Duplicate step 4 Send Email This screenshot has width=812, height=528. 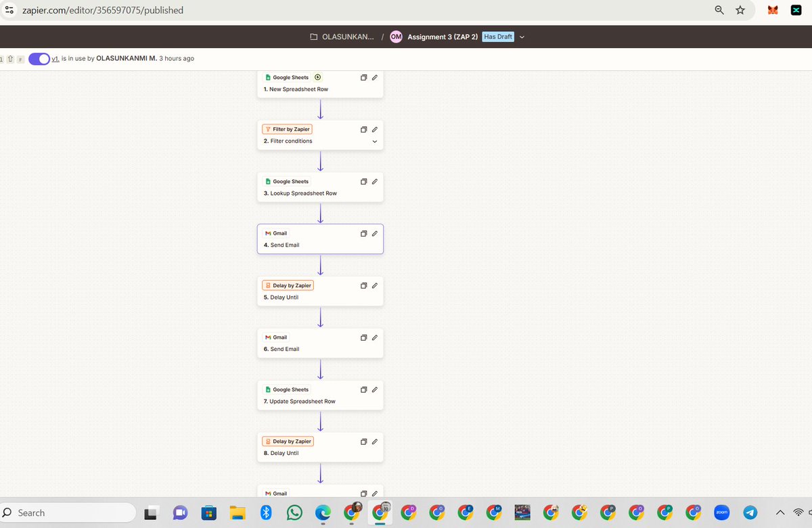(x=363, y=233)
